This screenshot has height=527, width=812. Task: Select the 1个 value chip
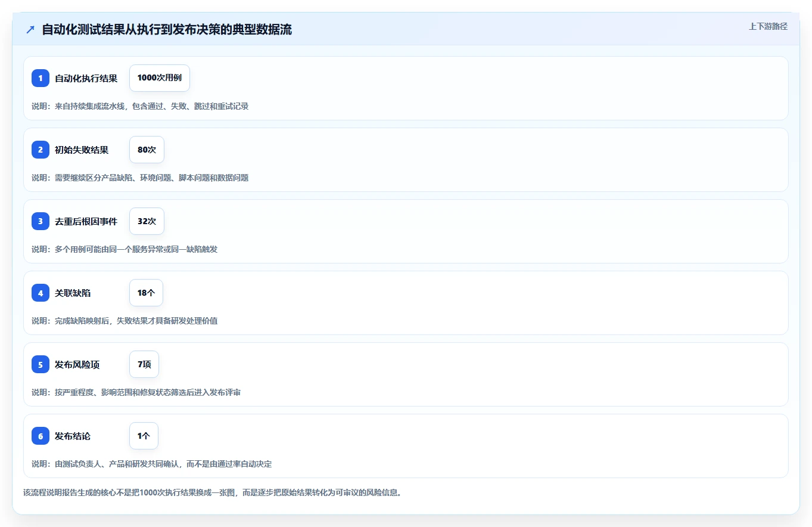coord(144,436)
